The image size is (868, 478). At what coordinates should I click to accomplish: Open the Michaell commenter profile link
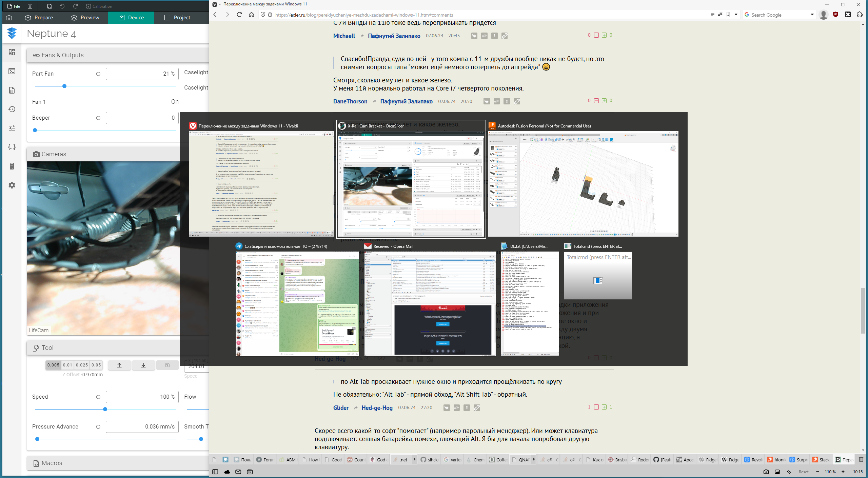(x=344, y=36)
